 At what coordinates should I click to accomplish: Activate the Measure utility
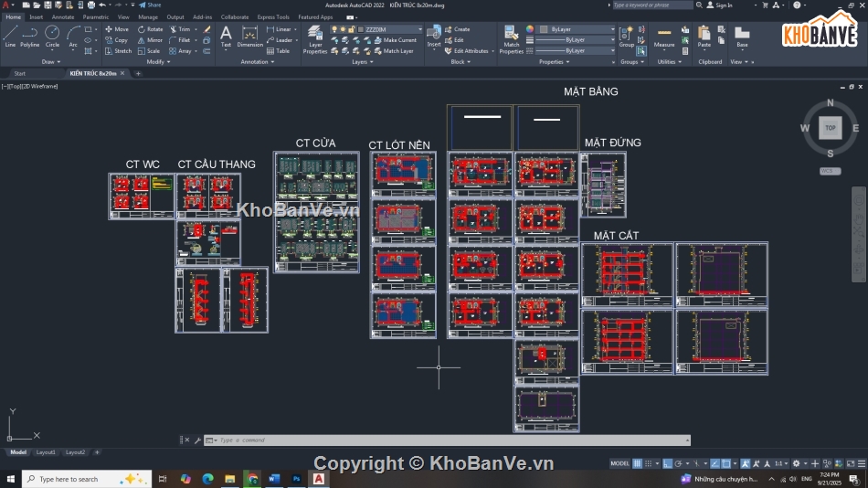point(664,37)
